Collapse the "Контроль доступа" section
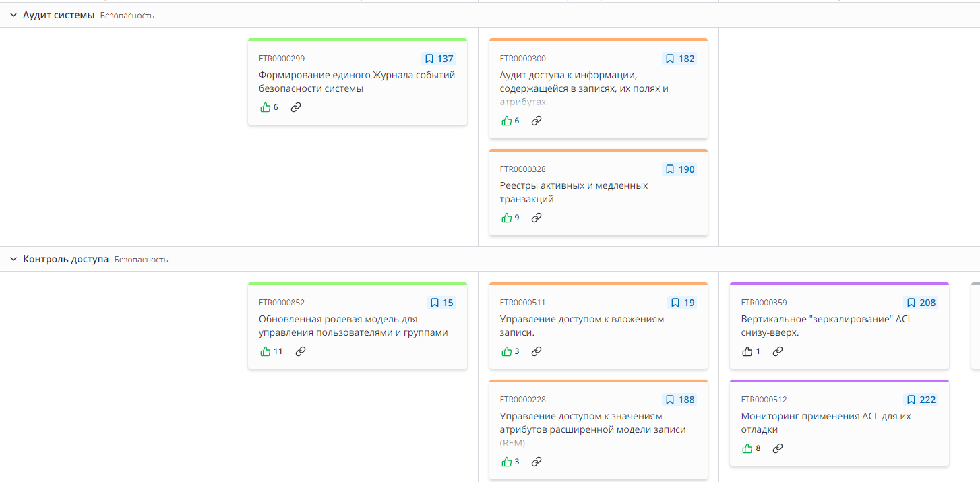The height and width of the screenshot is (482, 980). [13, 259]
